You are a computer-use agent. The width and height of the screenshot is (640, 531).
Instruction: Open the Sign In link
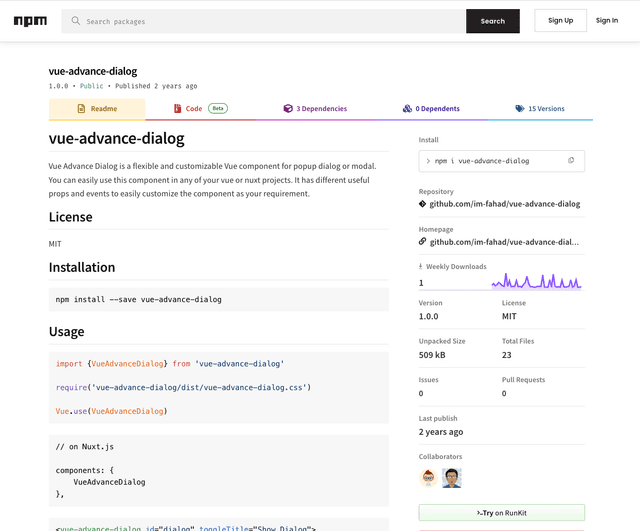[x=607, y=21]
